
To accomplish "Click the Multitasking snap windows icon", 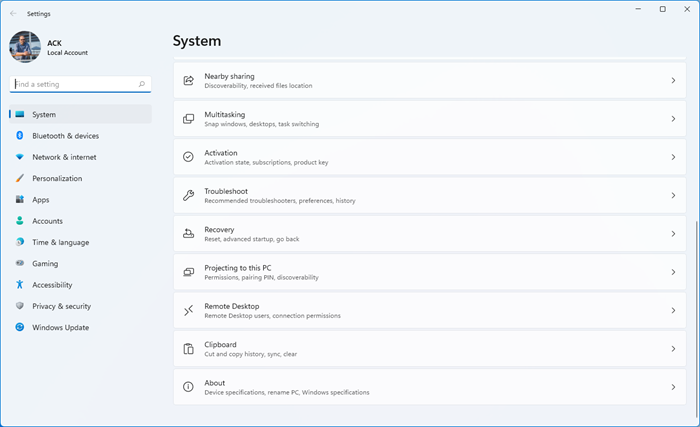I will point(188,119).
